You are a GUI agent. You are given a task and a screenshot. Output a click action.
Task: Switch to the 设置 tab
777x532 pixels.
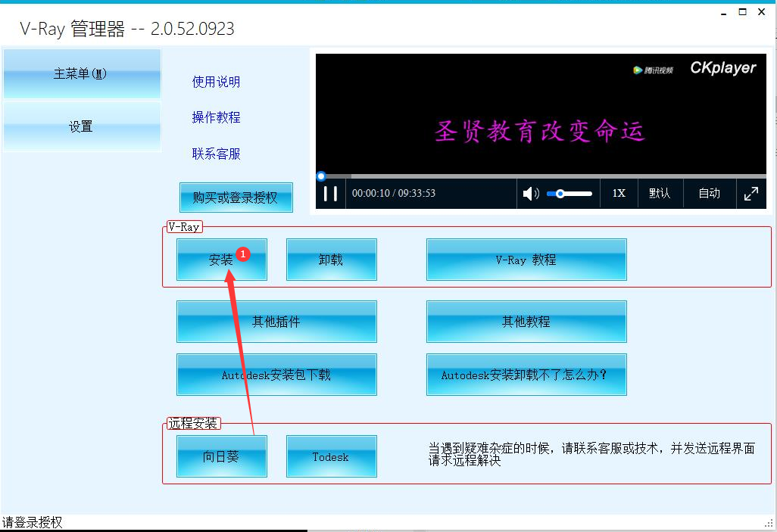(82, 127)
